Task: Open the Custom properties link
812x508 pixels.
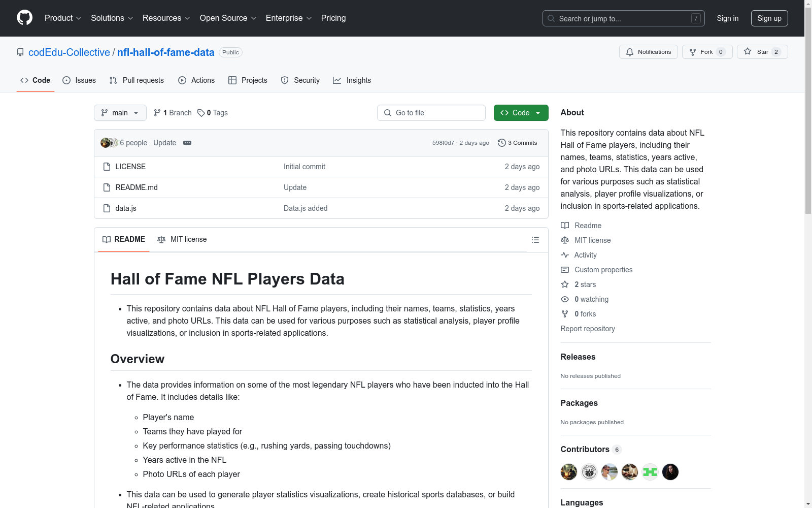Action: point(597,270)
